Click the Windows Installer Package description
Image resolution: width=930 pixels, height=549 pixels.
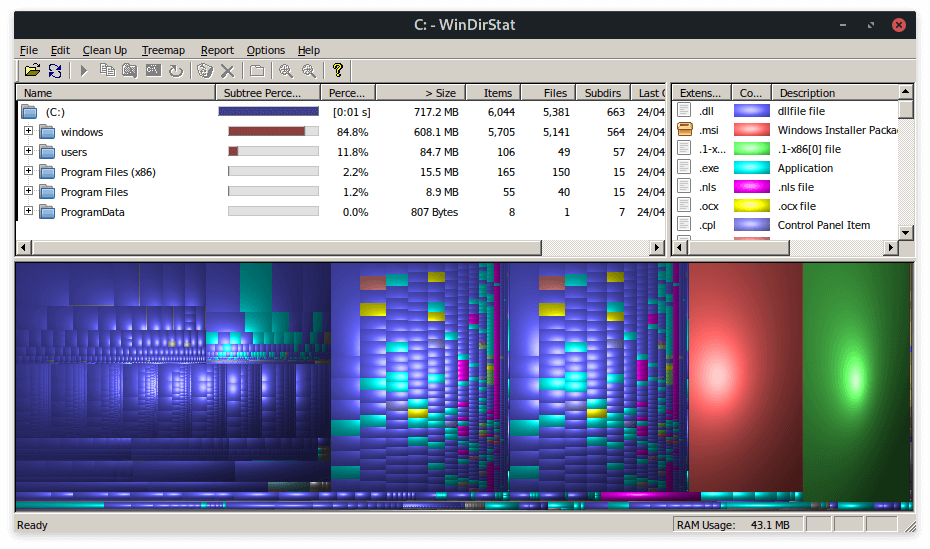coord(837,130)
